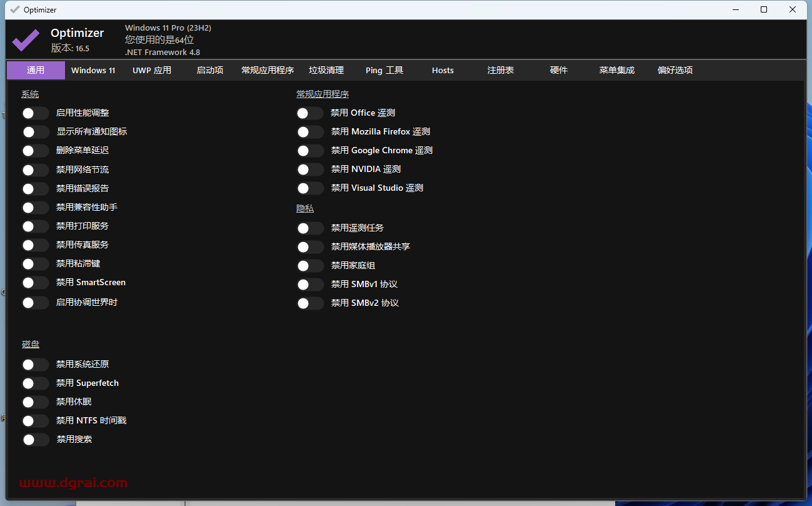Toggle 禁用打印服务 switch
This screenshot has height=506, width=812.
[x=35, y=226]
